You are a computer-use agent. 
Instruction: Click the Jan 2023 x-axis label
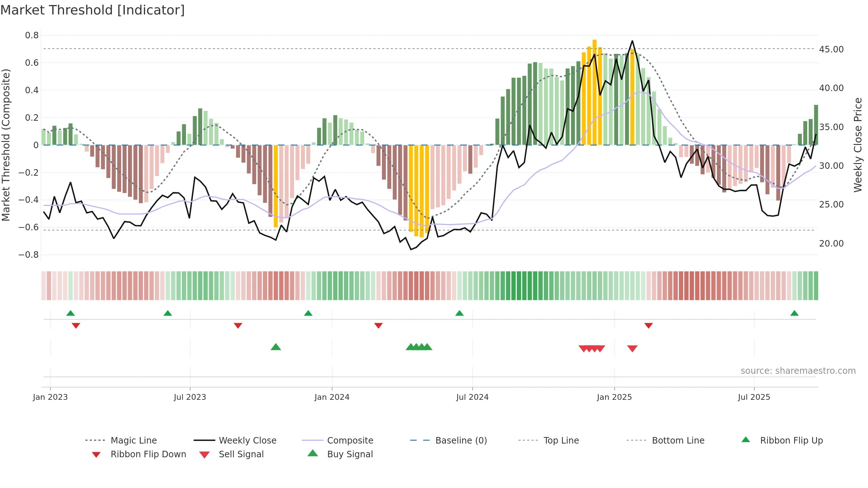(x=50, y=397)
